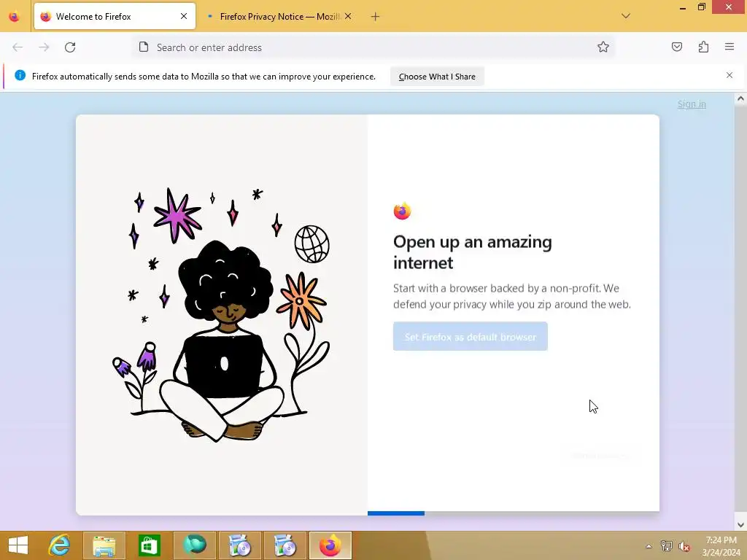Show hidden system tray icons
Image resolution: width=747 pixels, height=560 pixels.
click(649, 546)
